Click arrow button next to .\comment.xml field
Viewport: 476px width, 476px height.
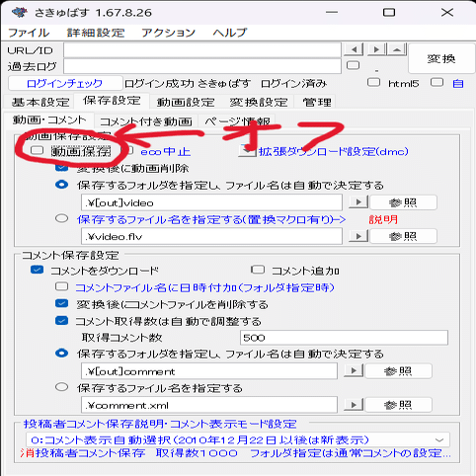click(x=354, y=405)
